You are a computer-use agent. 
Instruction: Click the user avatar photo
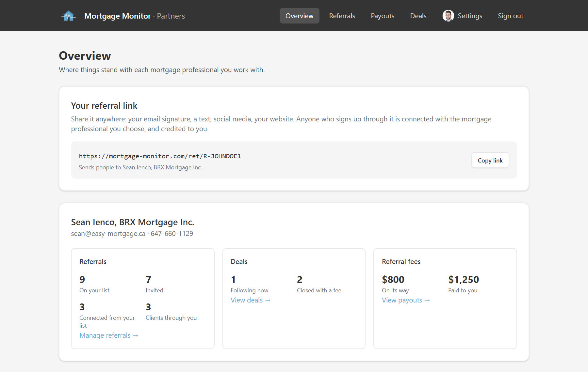[x=448, y=16]
